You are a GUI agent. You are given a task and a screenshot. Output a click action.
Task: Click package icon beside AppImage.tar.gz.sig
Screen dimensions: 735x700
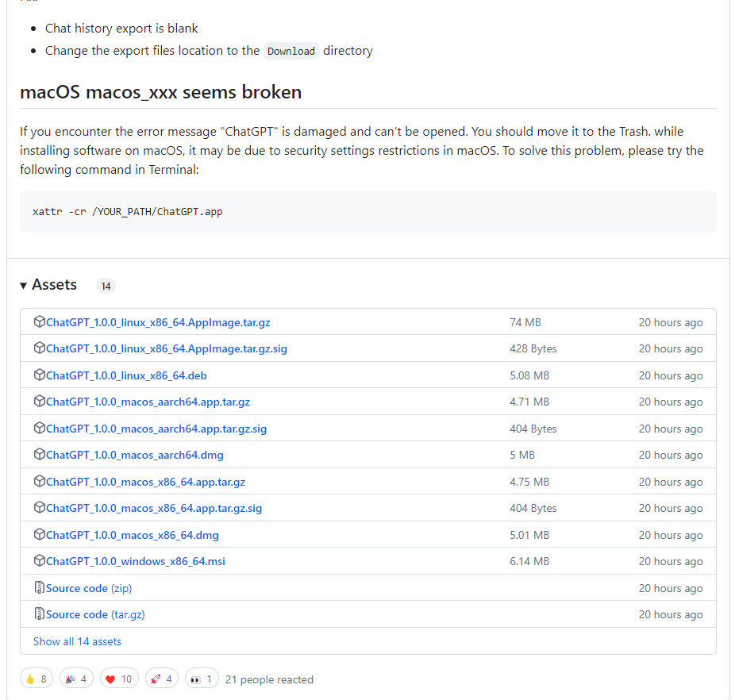click(x=40, y=348)
